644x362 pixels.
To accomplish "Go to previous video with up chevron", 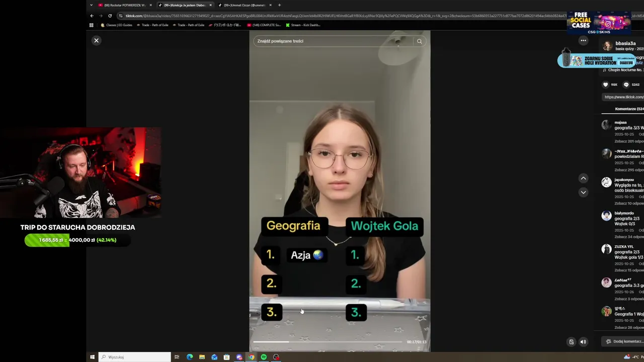I will tap(583, 178).
